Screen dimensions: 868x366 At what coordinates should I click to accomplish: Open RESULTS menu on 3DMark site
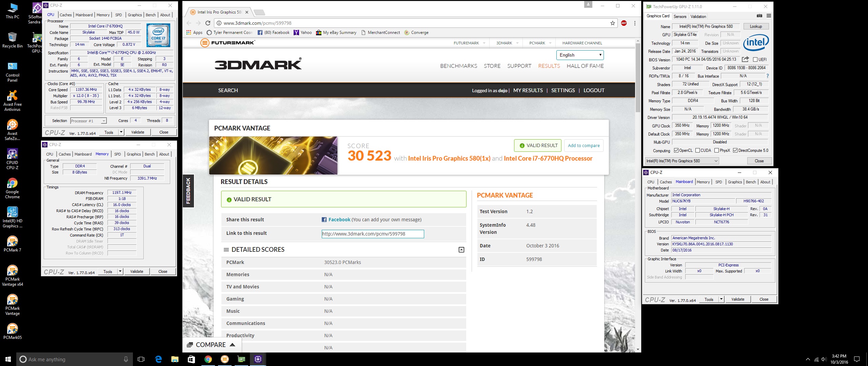(x=549, y=66)
